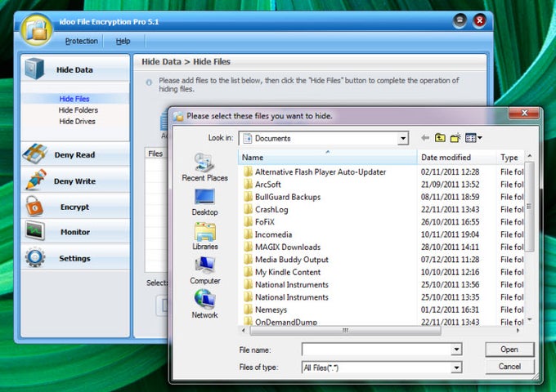Select the Deny Write pencil icon
The image size is (556, 392).
pos(36,180)
